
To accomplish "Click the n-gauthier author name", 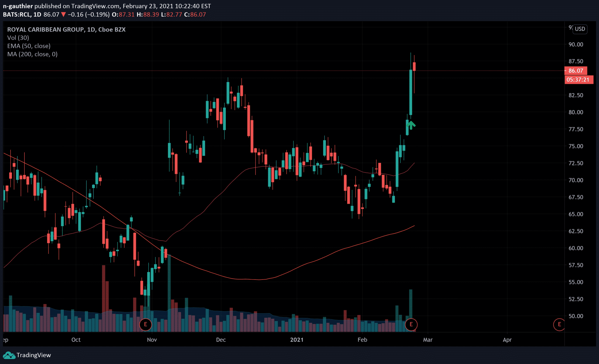I will click(18, 6).
